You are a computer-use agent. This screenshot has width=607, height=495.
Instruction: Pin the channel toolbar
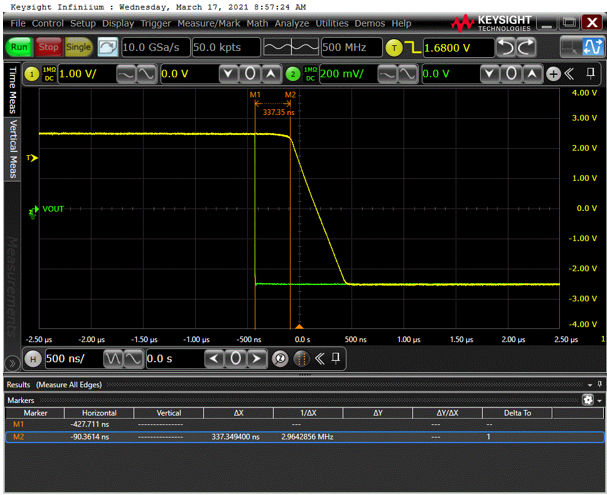[x=590, y=73]
